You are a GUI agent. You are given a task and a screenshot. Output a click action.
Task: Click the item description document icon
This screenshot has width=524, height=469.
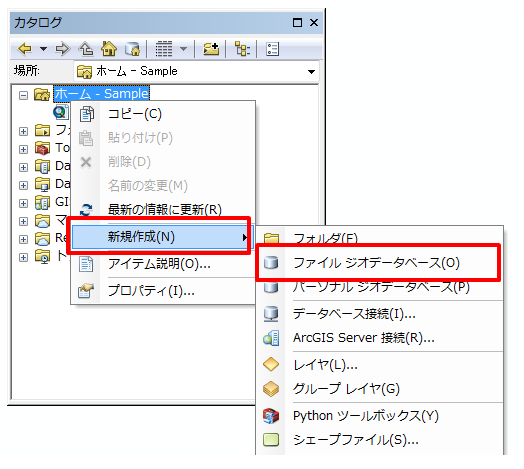coord(86,264)
